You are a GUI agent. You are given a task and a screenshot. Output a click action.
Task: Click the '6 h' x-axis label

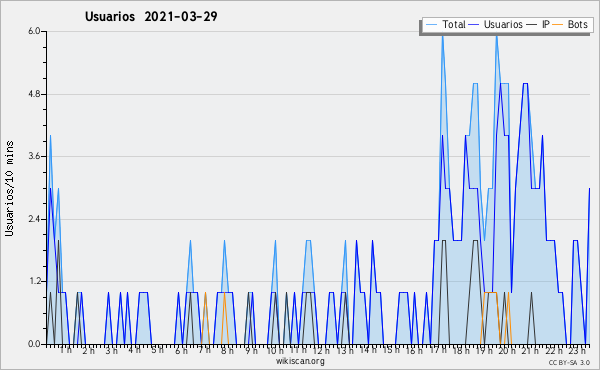pyautogui.click(x=181, y=350)
